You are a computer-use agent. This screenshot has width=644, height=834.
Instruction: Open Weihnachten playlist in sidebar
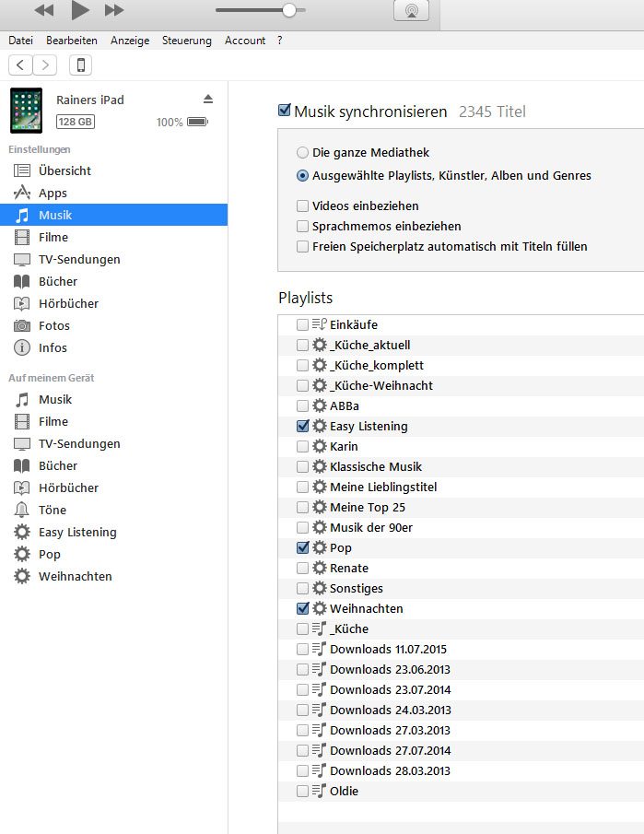click(114, 577)
